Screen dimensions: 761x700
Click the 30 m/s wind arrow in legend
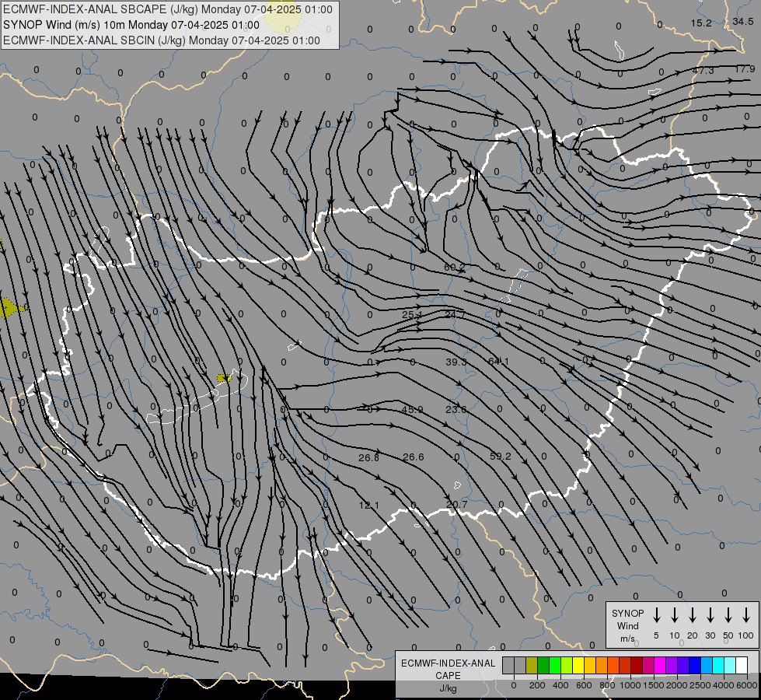(x=710, y=615)
